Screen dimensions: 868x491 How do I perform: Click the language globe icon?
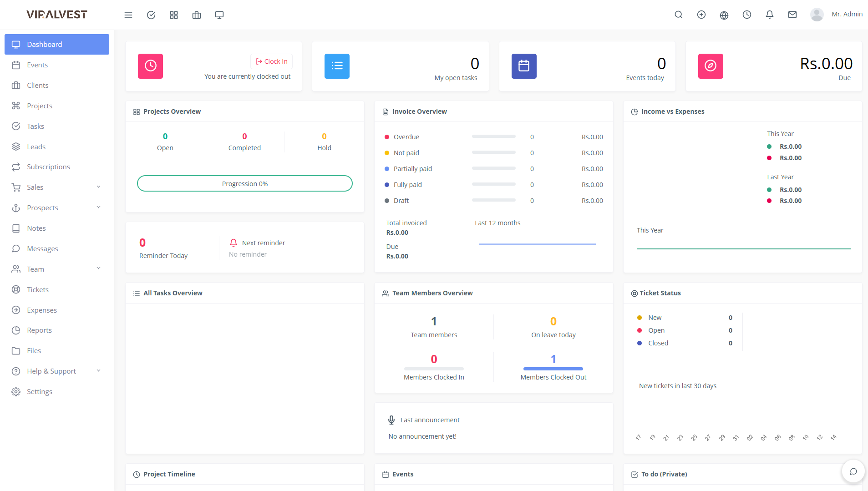(724, 15)
